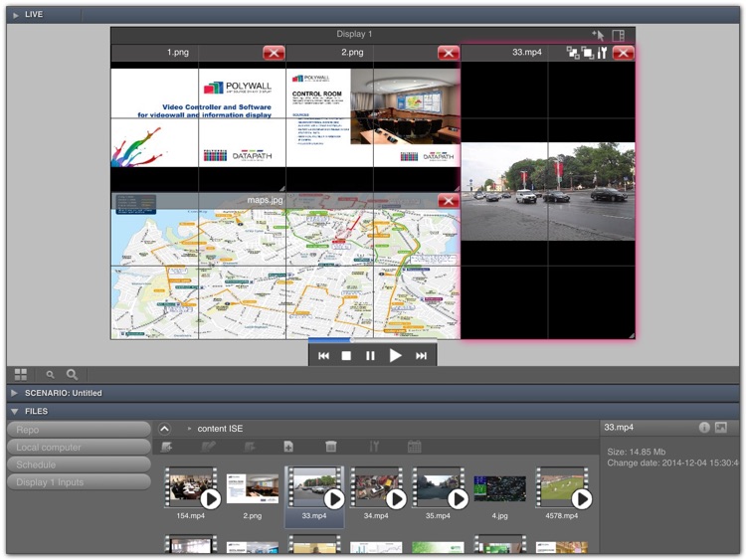Click the info icon in 33.mp4 details panel
The width and height of the screenshot is (746, 560).
[x=704, y=428]
